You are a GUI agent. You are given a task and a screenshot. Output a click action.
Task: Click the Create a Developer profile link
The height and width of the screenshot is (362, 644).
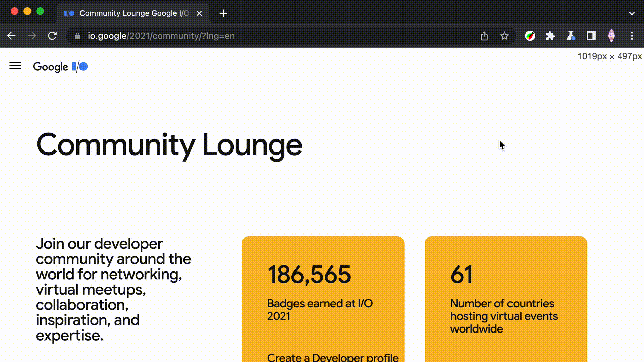(333, 357)
